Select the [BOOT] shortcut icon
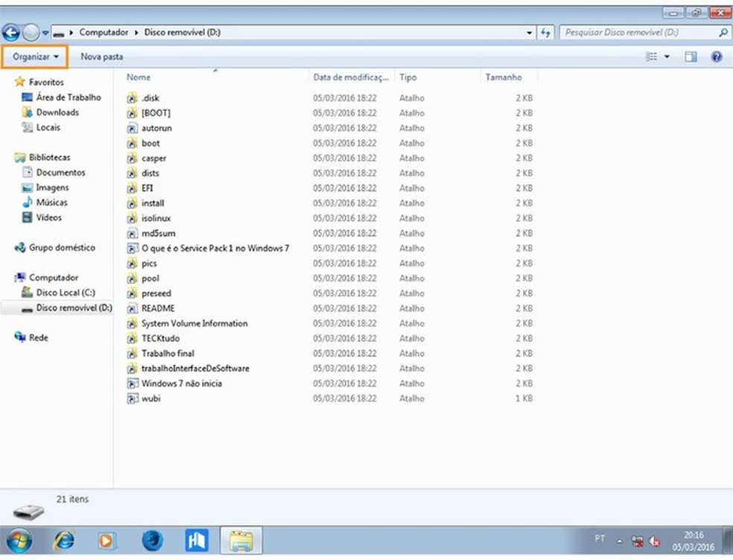 133,113
